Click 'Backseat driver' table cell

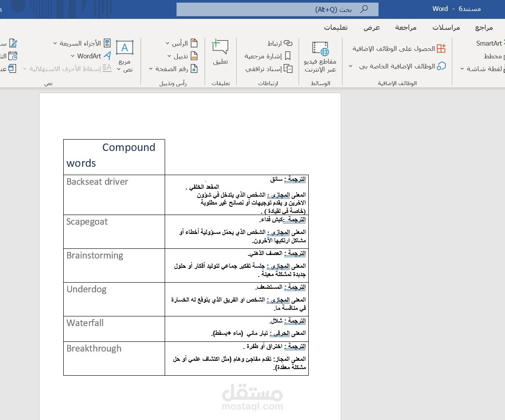pyautogui.click(x=114, y=195)
